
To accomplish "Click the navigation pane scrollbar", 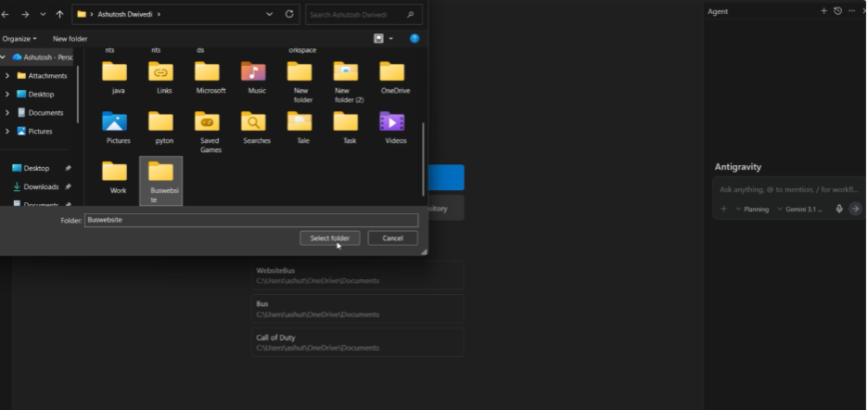I will click(x=78, y=95).
